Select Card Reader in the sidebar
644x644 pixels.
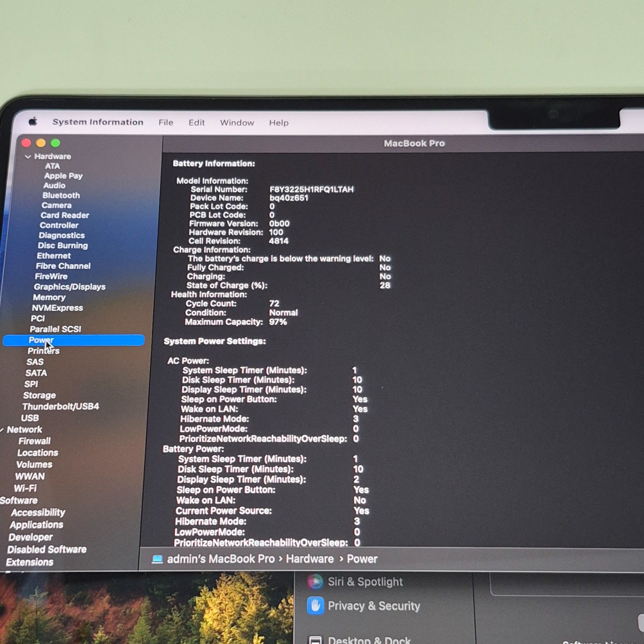coord(65,215)
